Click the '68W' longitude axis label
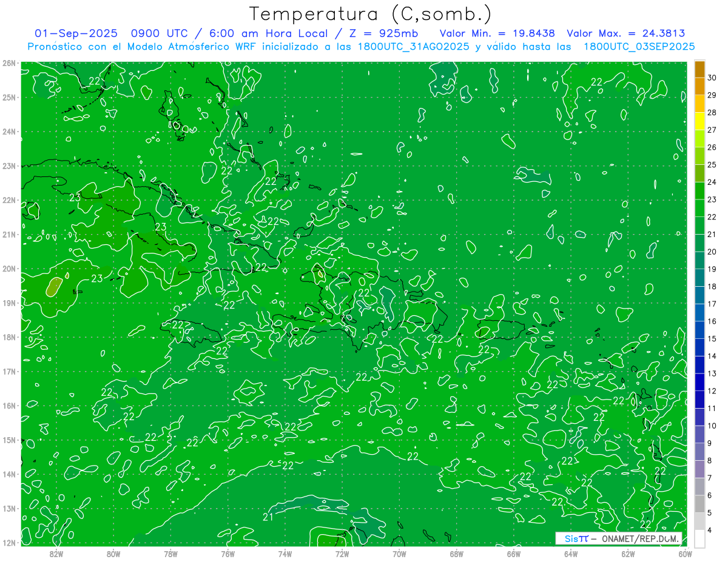 [x=457, y=553]
